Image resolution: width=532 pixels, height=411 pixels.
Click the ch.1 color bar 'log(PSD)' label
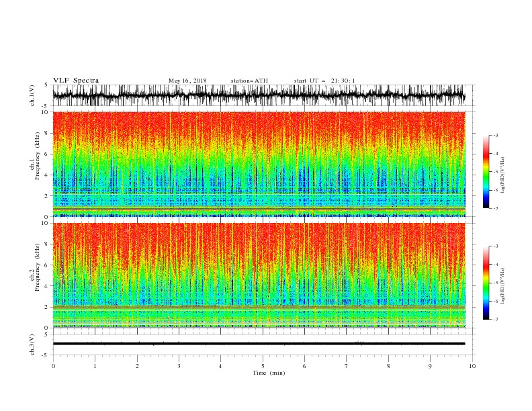(502, 175)
